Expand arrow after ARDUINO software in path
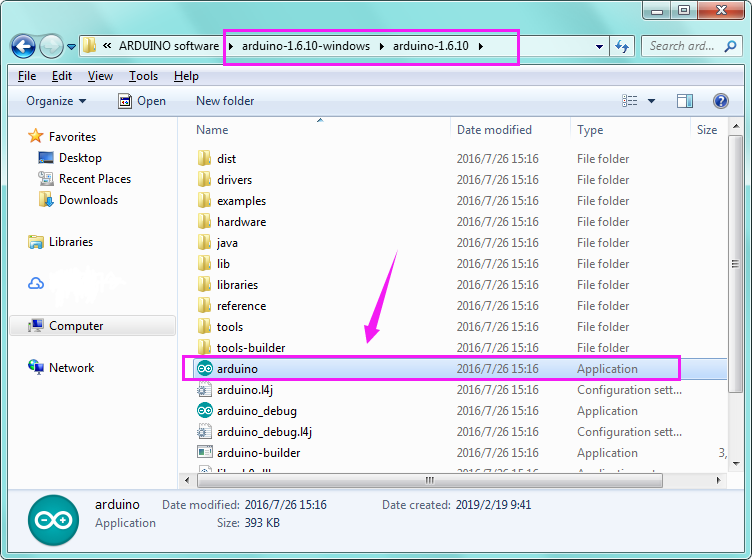 point(231,47)
